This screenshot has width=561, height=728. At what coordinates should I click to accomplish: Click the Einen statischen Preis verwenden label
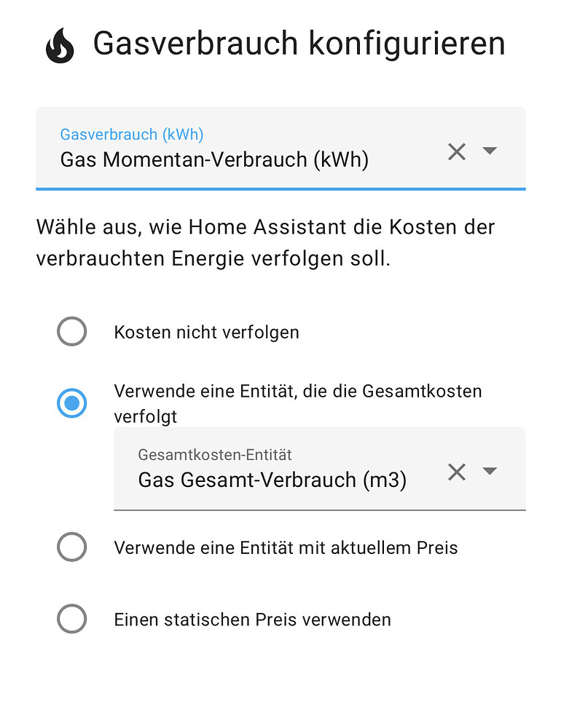[x=252, y=620]
